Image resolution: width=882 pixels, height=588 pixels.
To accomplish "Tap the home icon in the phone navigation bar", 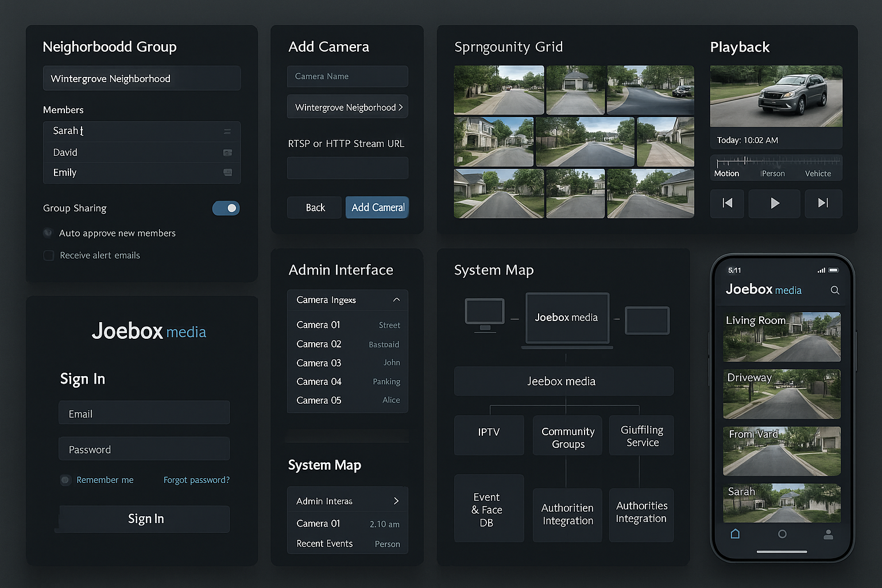I will 736,534.
